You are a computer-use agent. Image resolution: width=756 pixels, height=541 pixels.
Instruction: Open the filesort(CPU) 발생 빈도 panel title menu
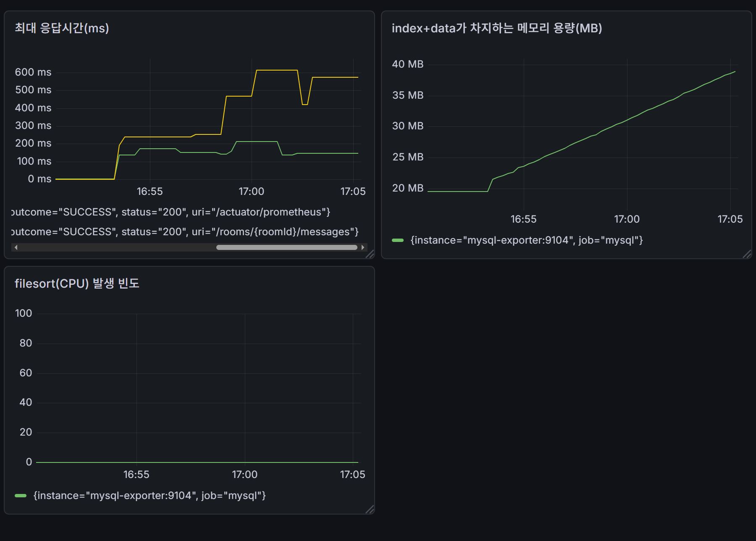pyautogui.click(x=77, y=284)
